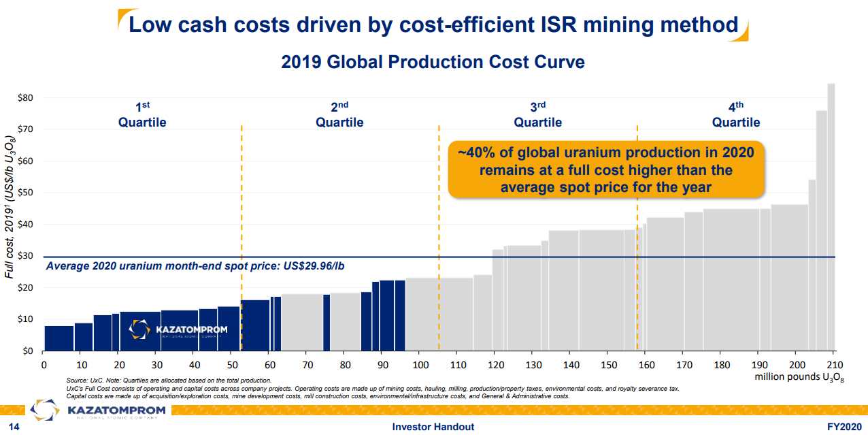Viewport: 868px width, 435px height.
Task: Click the orange 40% production callout box
Action: click(x=606, y=170)
